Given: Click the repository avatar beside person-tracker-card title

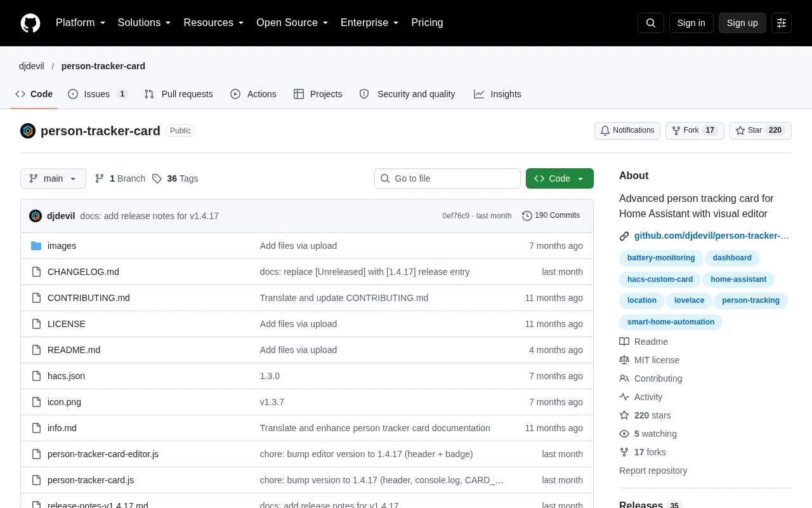Looking at the screenshot, I should 28,131.
